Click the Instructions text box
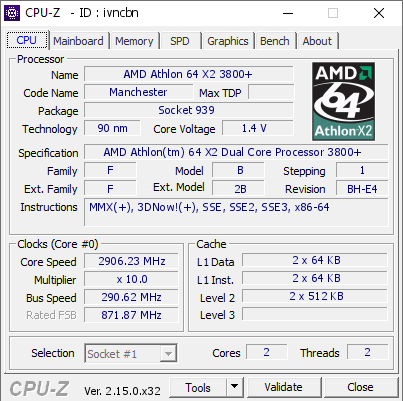 236,212
